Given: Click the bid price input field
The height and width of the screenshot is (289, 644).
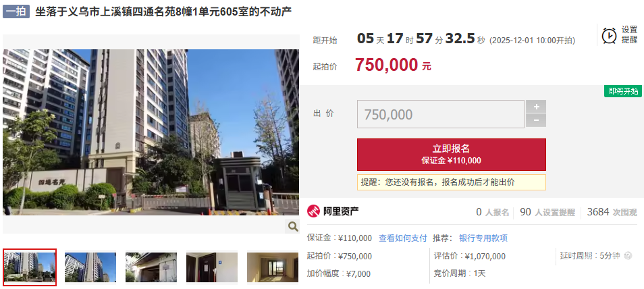Looking at the screenshot, I should pos(441,114).
